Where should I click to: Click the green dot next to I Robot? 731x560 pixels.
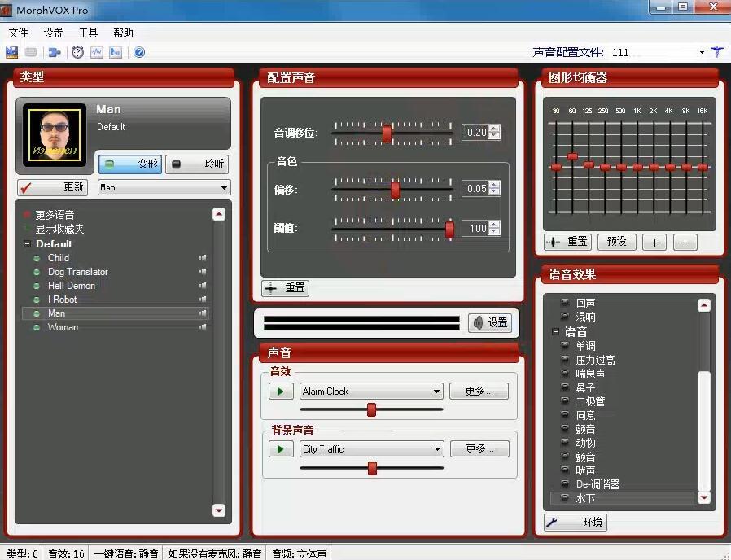37,300
